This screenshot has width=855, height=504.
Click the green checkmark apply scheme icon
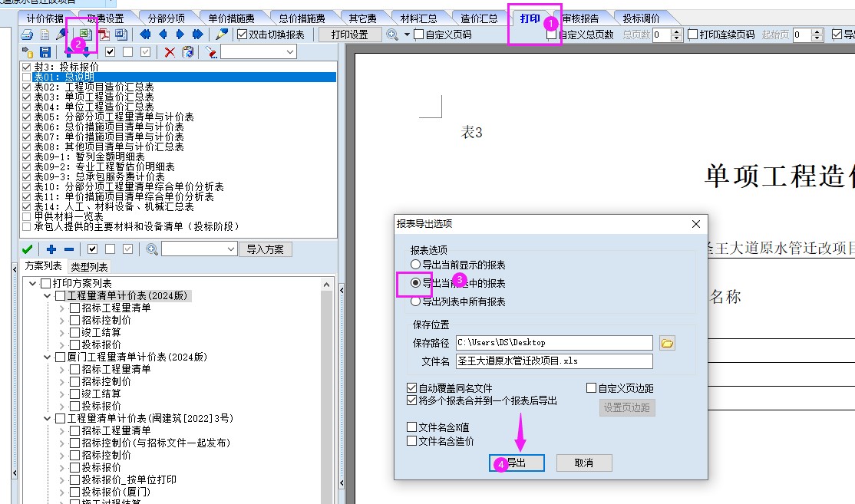click(x=28, y=249)
